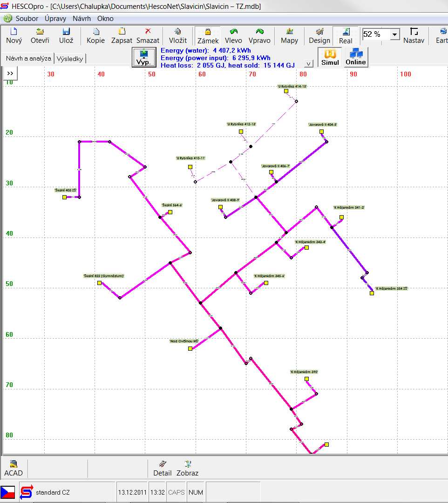Toggle the Zámek lock button
This screenshot has width=448, height=503.
208,35
